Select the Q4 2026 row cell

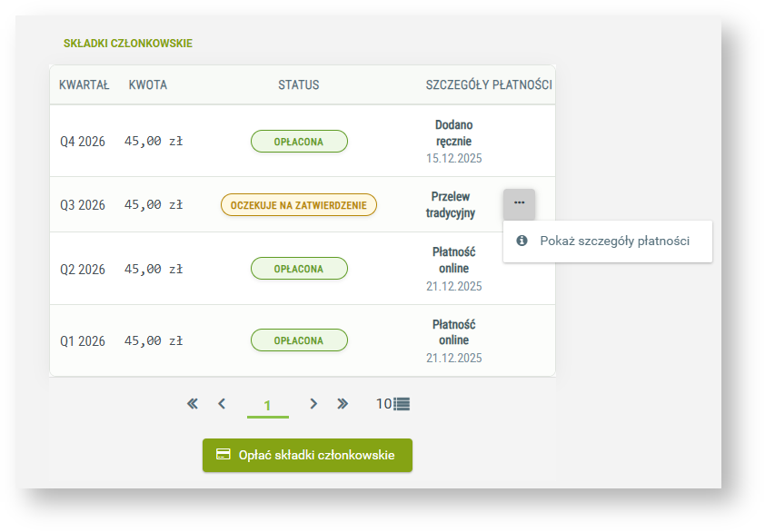pos(83,142)
